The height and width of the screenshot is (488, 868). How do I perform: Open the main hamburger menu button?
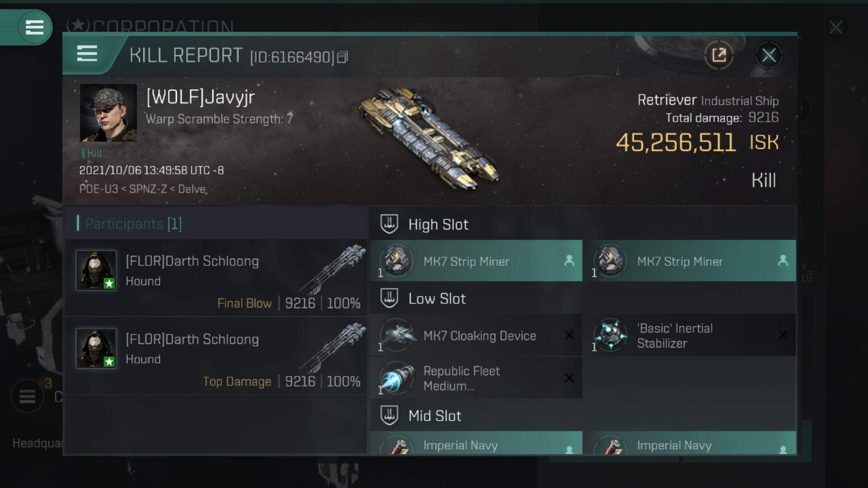coord(34,28)
